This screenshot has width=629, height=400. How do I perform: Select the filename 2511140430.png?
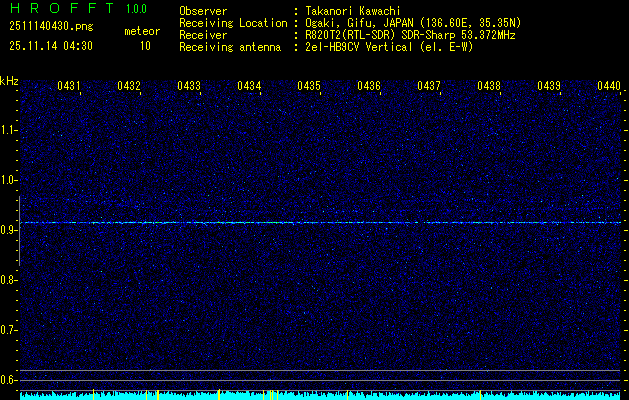[51, 27]
